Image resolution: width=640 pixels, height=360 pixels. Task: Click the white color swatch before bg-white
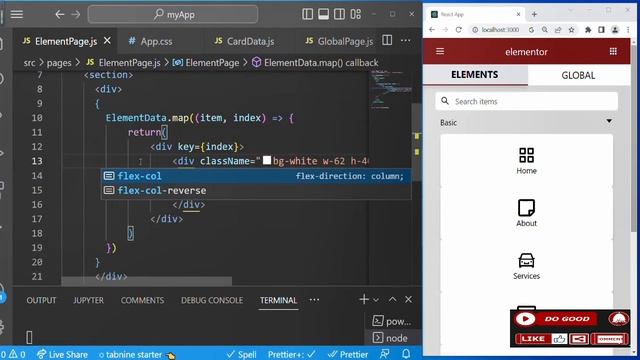[267, 160]
